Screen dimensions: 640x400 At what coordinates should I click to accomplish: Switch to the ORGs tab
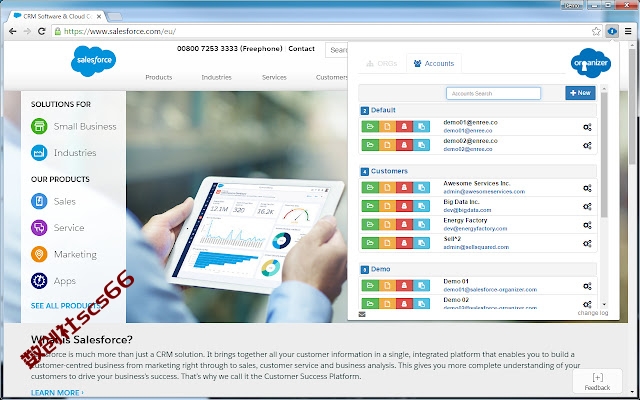point(382,64)
